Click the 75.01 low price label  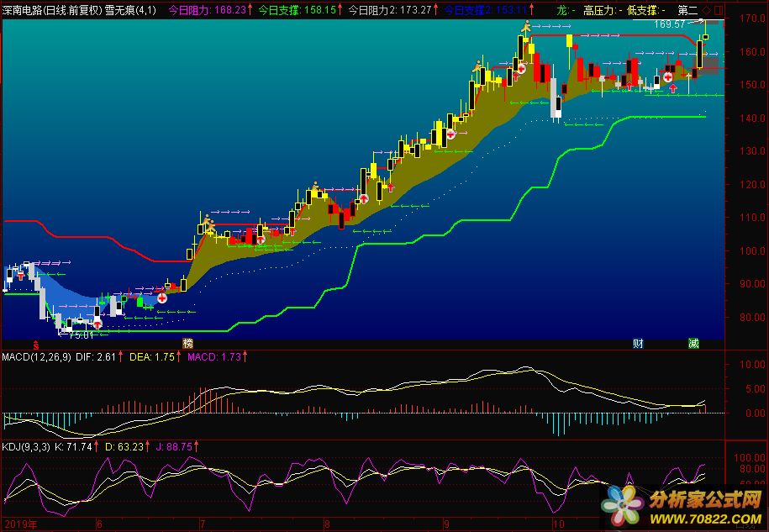pyautogui.click(x=81, y=335)
